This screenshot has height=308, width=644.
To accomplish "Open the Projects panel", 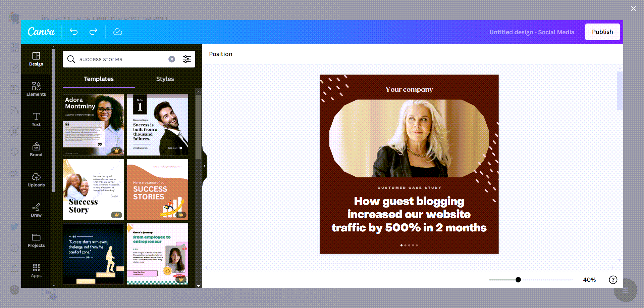I will pos(36,240).
